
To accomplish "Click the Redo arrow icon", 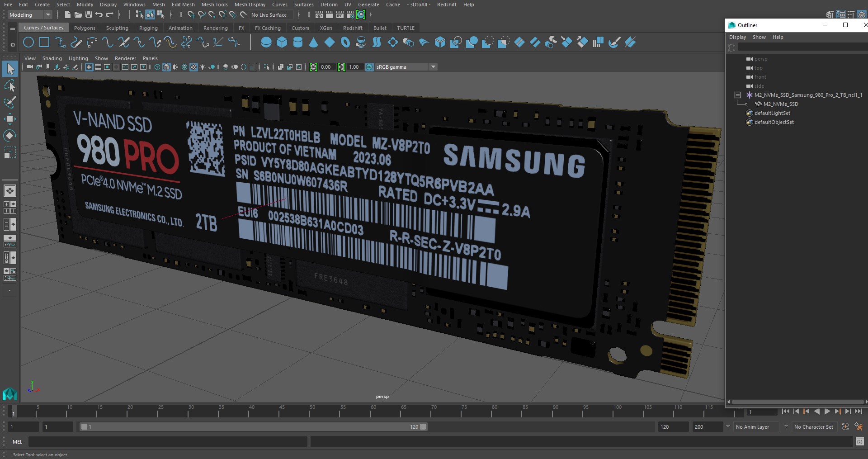I will click(x=109, y=15).
